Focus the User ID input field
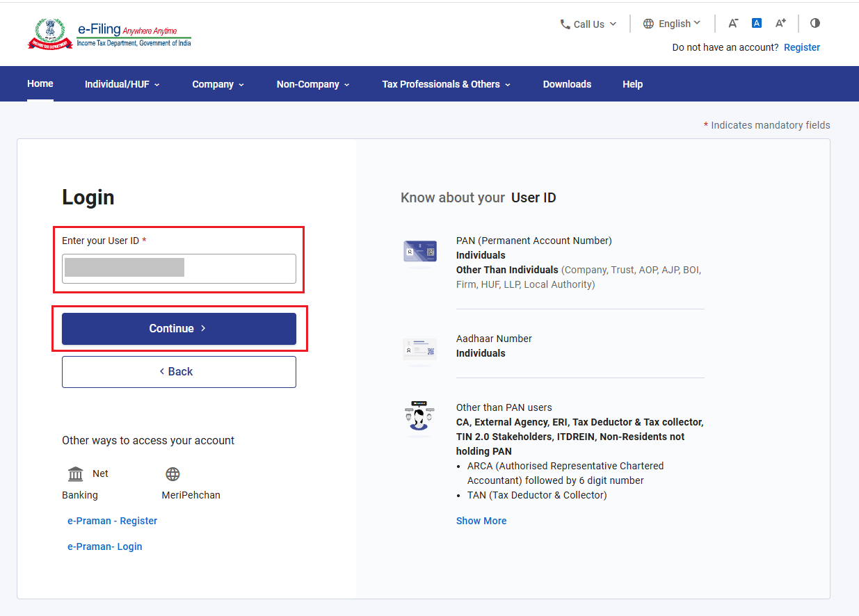The width and height of the screenshot is (859, 616). tap(179, 268)
